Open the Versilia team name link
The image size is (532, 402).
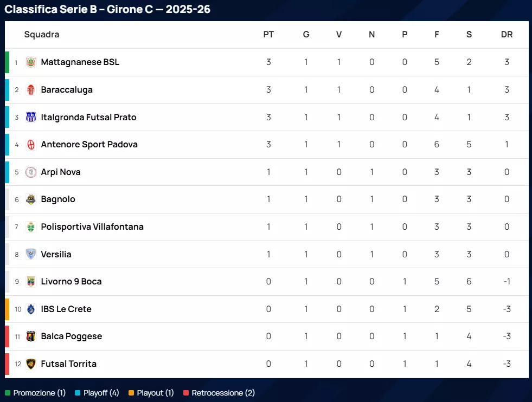point(56,255)
